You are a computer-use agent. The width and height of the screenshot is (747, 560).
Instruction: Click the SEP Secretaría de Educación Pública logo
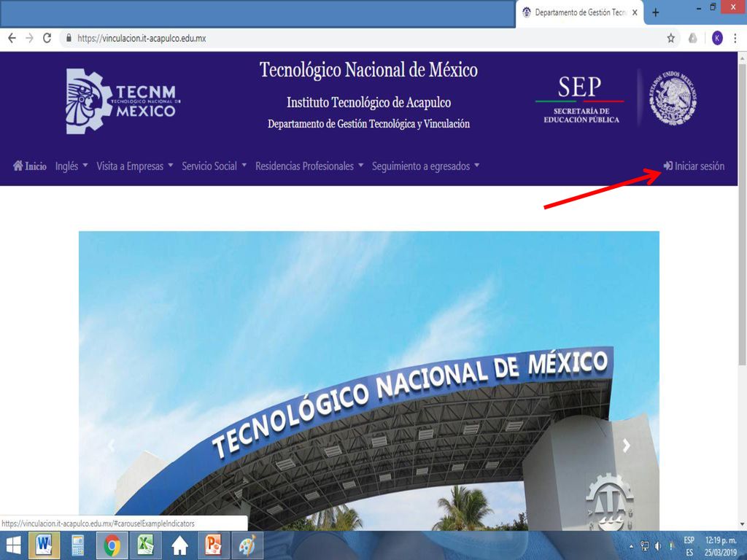pos(580,101)
